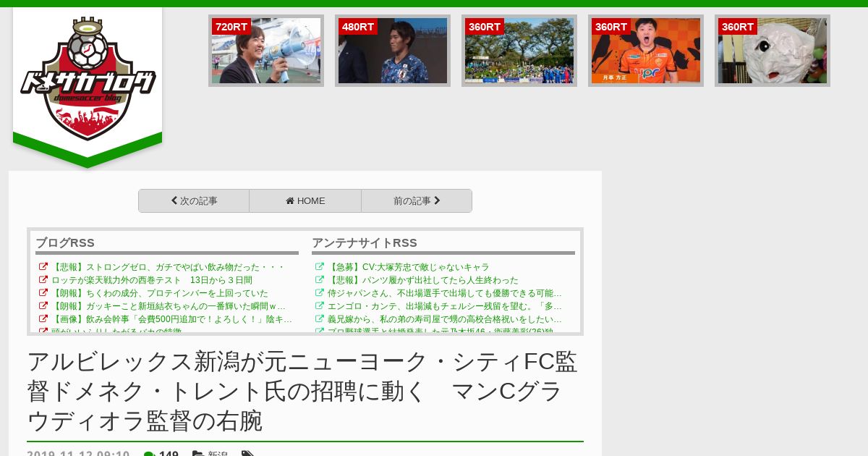Open the 【急募】CV:大塚芳忠 link
The height and width of the screenshot is (456, 868).
[x=409, y=267]
